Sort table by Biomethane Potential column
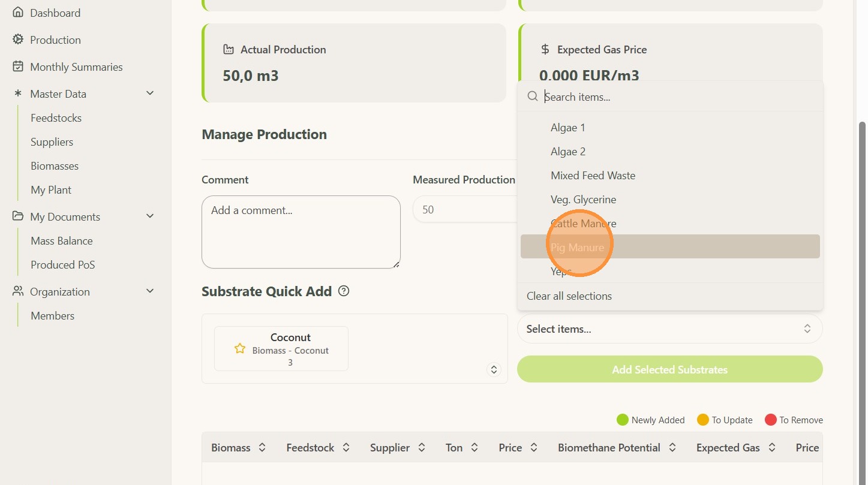 pos(672,448)
